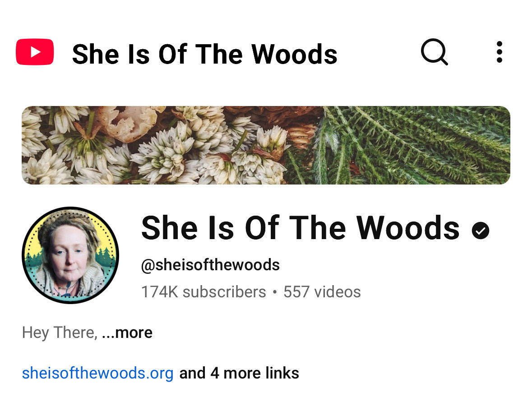The image size is (532, 397).
Task: Click the dot separator between subscribers and videos
Action: click(x=275, y=292)
